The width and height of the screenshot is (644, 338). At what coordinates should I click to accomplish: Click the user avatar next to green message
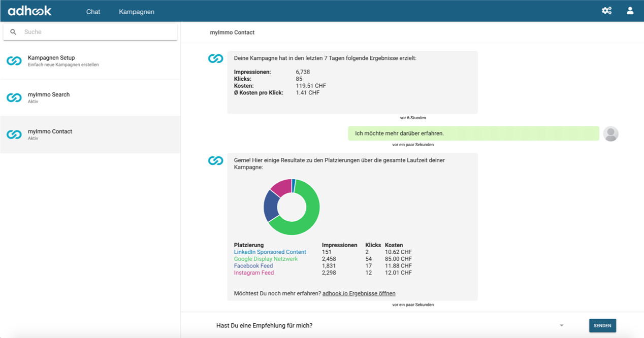[610, 133]
